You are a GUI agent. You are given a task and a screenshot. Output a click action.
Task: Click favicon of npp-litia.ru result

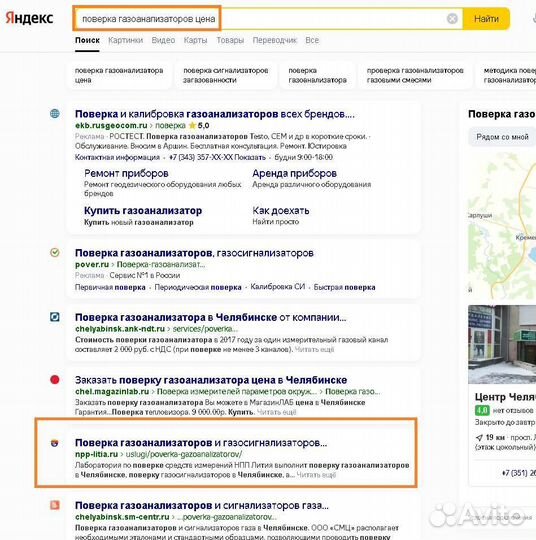55,443
